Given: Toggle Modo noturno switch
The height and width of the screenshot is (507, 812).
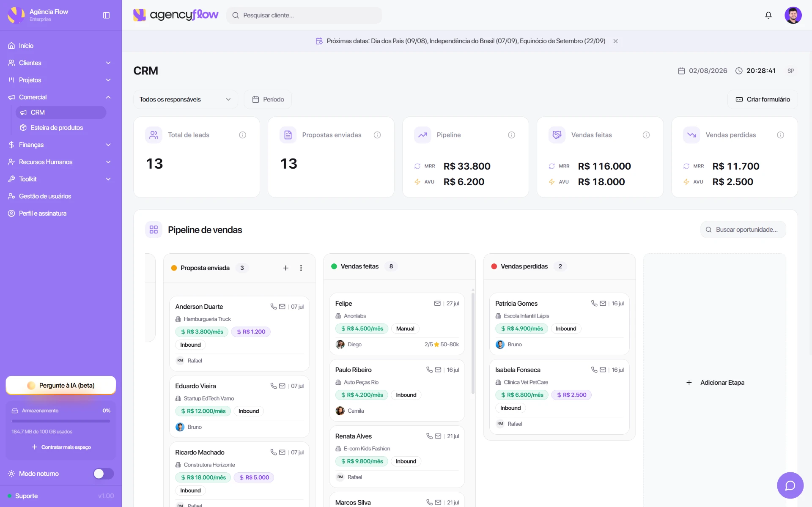Looking at the screenshot, I should tap(103, 474).
